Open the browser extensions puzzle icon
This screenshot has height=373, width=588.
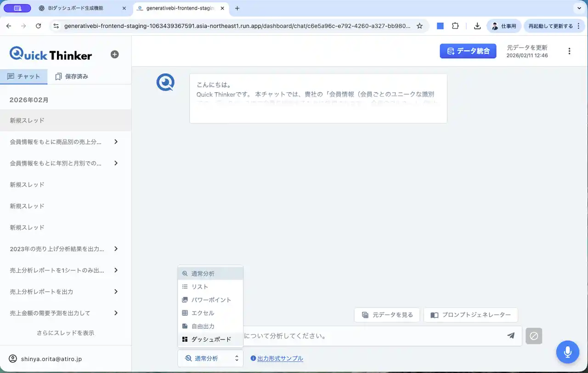pyautogui.click(x=455, y=26)
